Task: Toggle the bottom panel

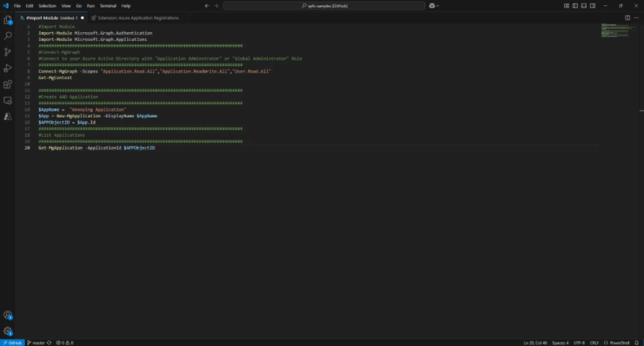Action: point(584,6)
